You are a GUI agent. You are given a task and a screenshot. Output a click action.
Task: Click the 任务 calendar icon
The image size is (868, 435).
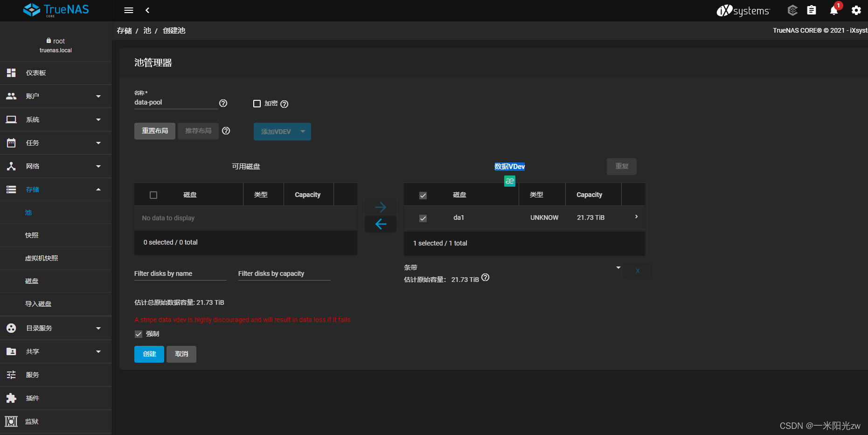[11, 143]
